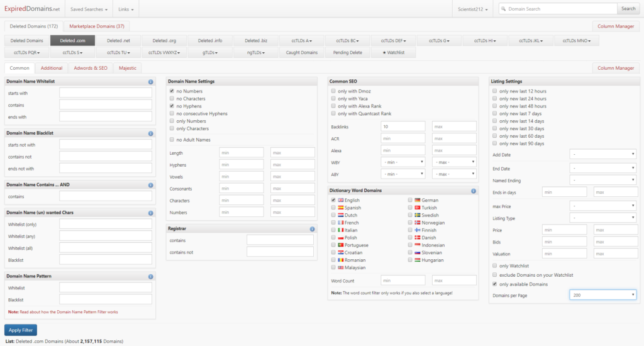Open the WBY min year dropdown
644x346 pixels.
click(403, 162)
